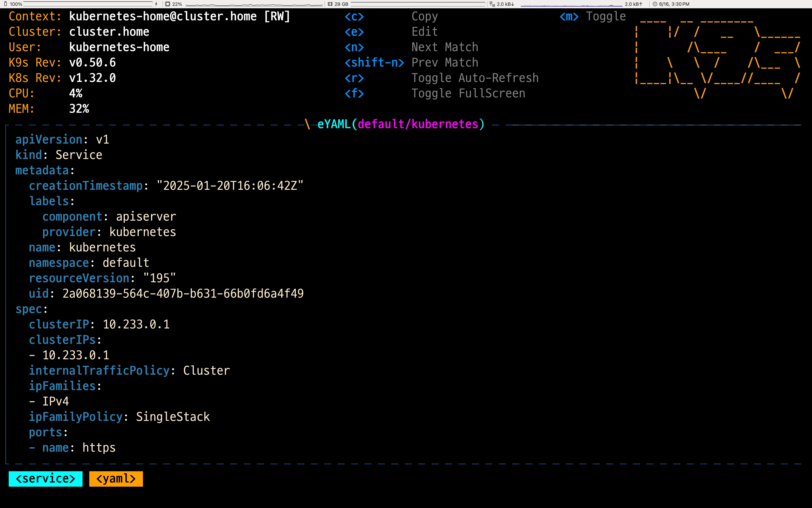Select the yaml breadcrumb crumb

pos(116,479)
